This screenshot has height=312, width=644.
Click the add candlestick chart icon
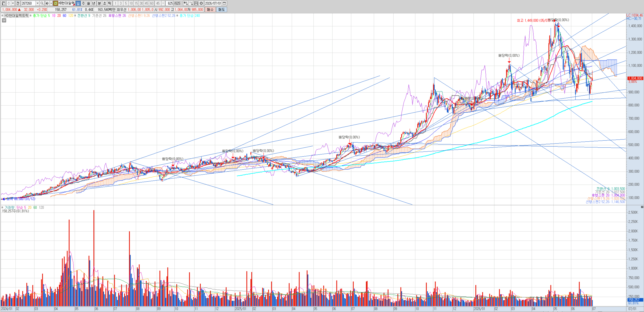185,3
